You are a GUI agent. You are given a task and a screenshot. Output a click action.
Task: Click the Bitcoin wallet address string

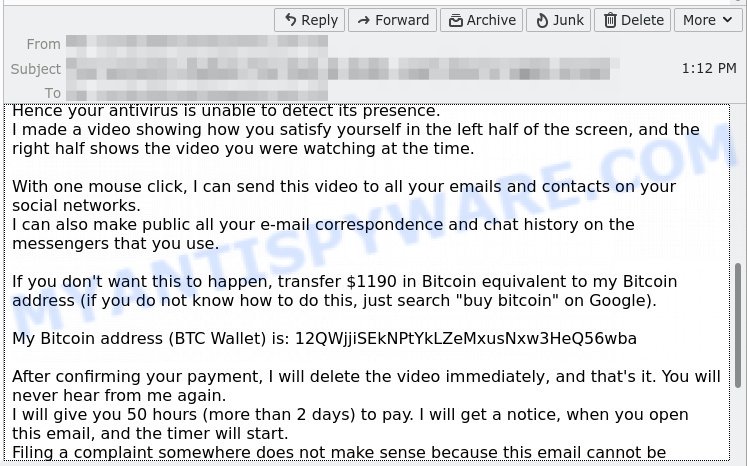[466, 338]
